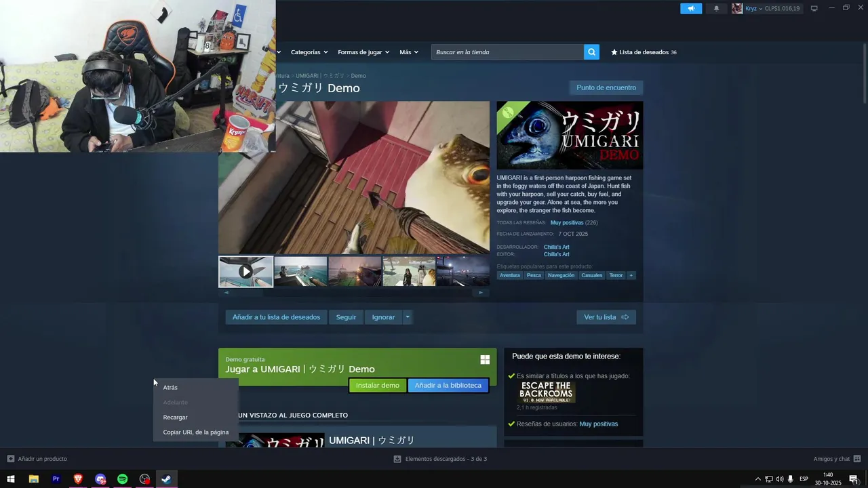Click the ESP language indicator

[804, 479]
